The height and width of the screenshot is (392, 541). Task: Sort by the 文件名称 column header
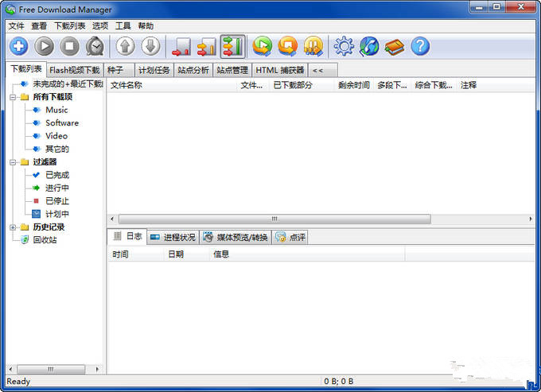coord(172,85)
